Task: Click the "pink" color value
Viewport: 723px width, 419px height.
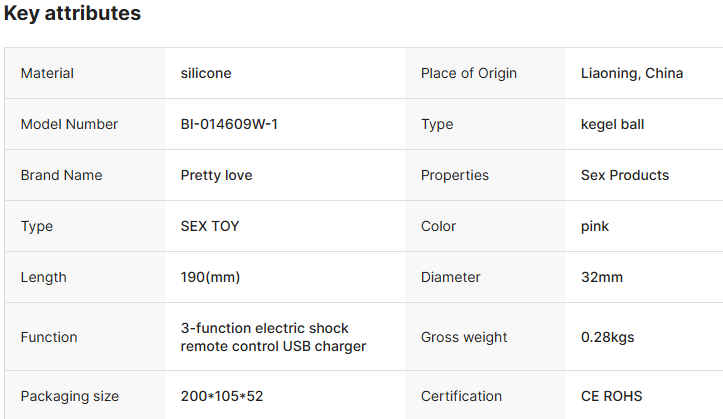Action: [x=595, y=226]
